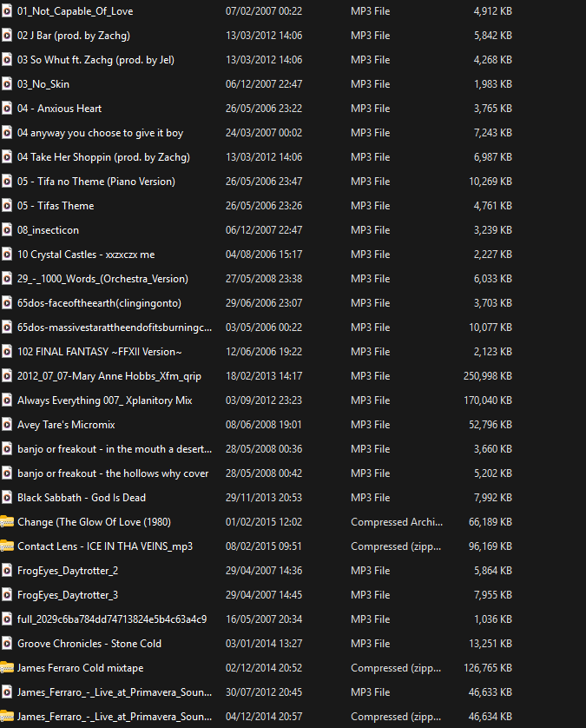
Task: Click the MP3 icon beside 01_Not_Capable_Of_Love
Action: click(x=7, y=11)
